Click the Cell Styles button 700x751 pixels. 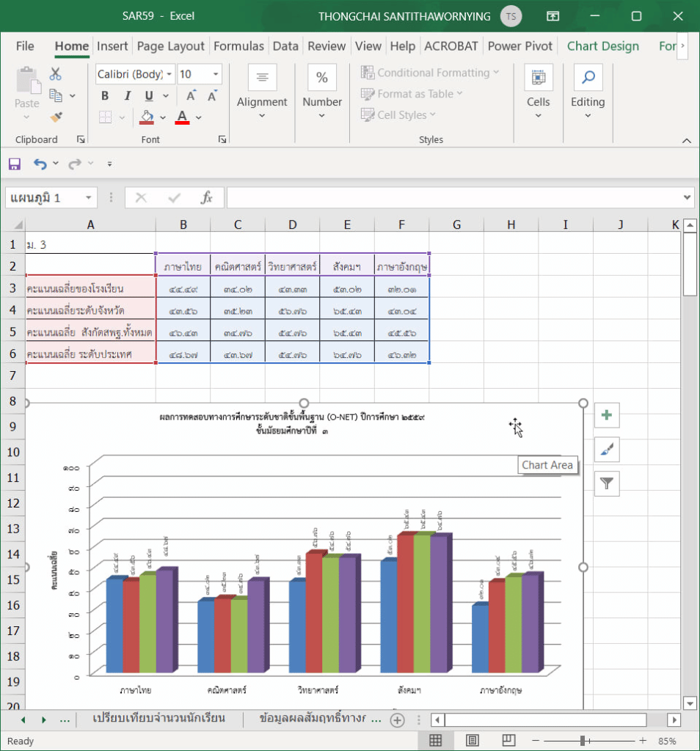398,115
